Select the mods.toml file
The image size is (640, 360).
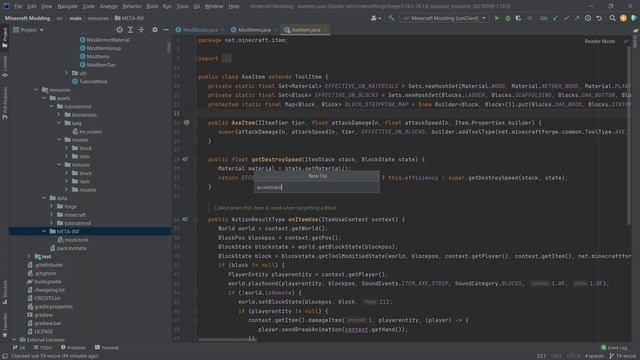coord(73,240)
